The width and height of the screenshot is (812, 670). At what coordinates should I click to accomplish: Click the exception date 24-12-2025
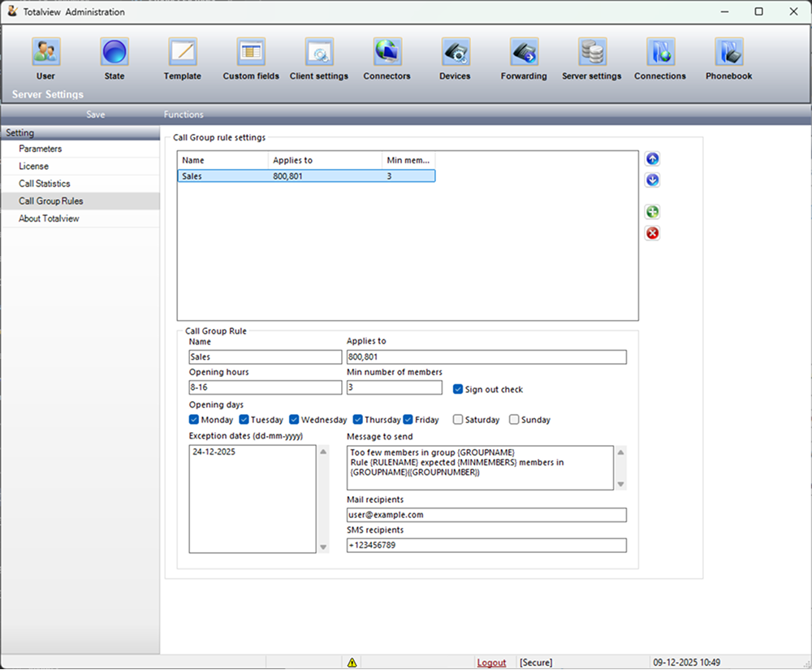214,452
